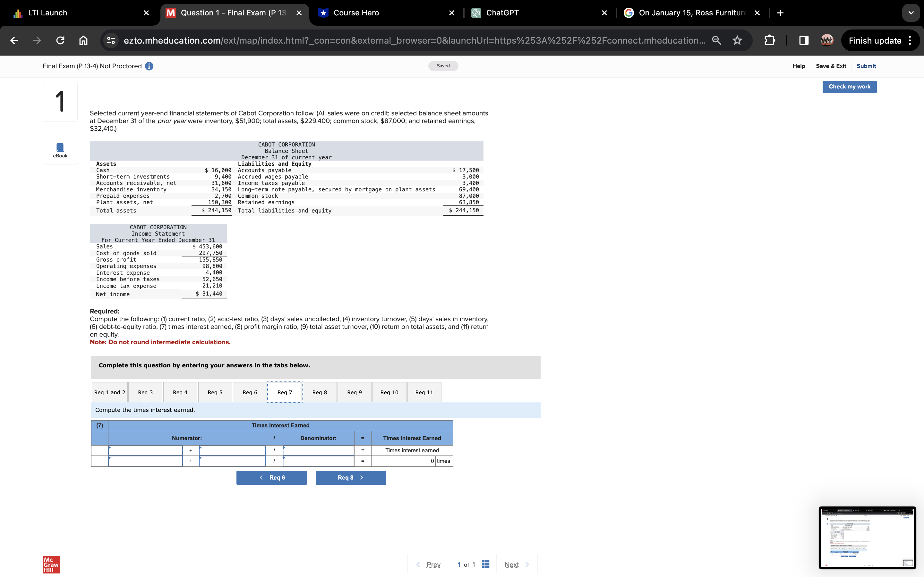Viewport: 924px width, 577px height.
Task: Open the Chrome home page
Action: (83, 40)
